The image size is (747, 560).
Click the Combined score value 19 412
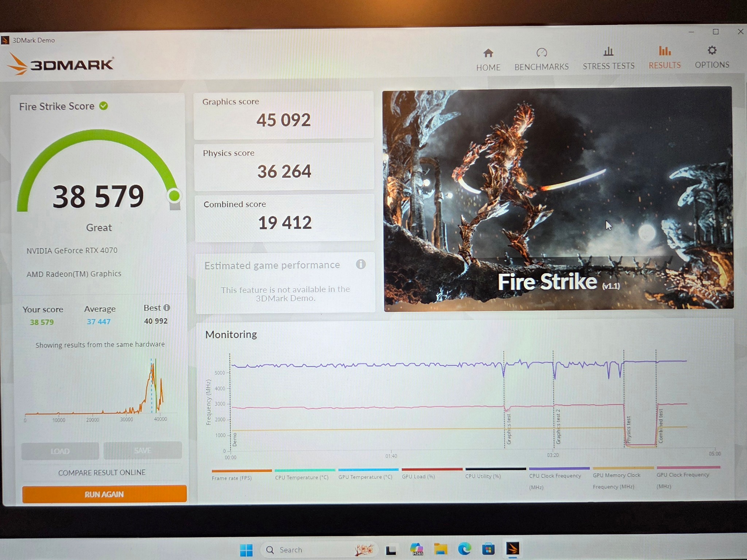pos(285,223)
